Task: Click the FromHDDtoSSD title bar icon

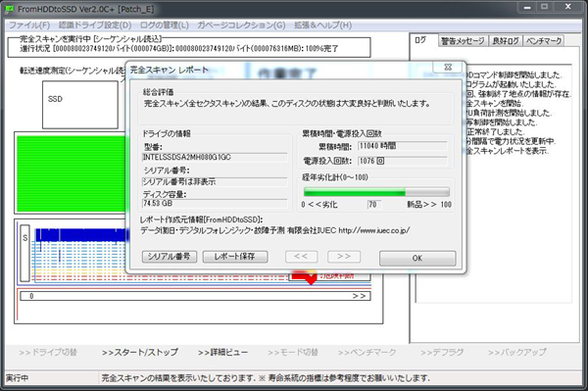Action: point(10,10)
